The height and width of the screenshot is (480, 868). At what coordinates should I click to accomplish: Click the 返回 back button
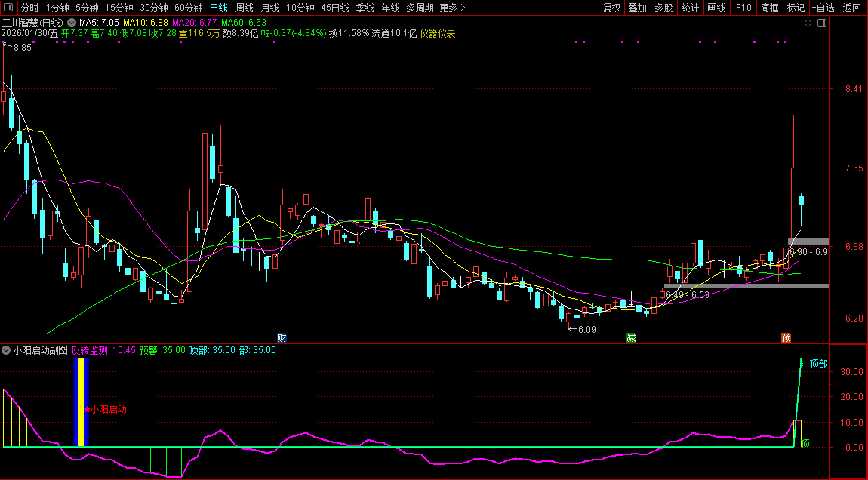pyautogui.click(x=851, y=8)
